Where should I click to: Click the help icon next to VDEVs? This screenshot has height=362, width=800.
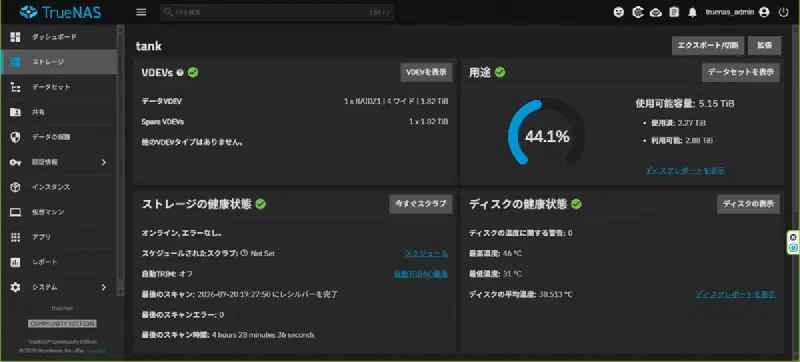coord(180,73)
